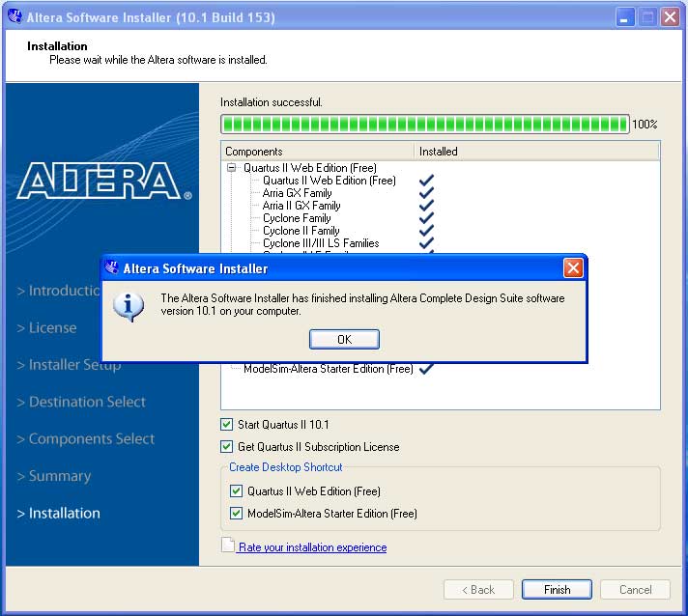Image resolution: width=688 pixels, height=616 pixels.
Task: Toggle Get Quartus II Subscription License
Action: tap(227, 447)
